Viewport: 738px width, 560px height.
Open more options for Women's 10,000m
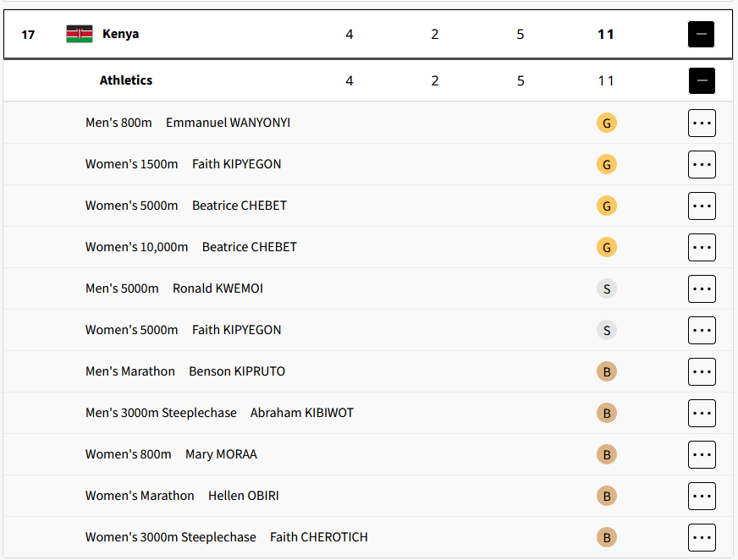pos(702,247)
